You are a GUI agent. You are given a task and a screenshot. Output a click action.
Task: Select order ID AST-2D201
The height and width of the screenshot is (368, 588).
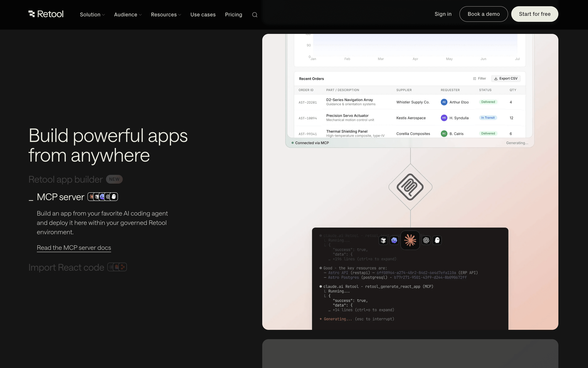pos(307,102)
